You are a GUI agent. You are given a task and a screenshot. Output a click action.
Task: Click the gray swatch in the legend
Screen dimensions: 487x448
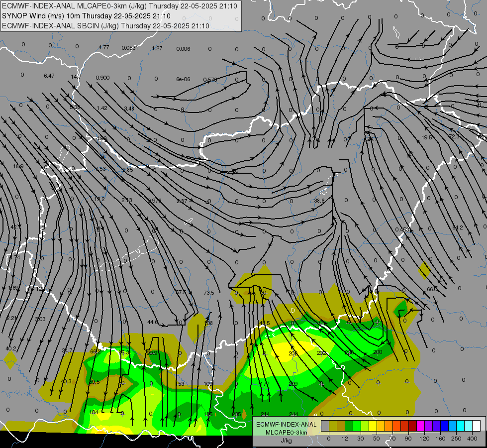click(x=325, y=426)
